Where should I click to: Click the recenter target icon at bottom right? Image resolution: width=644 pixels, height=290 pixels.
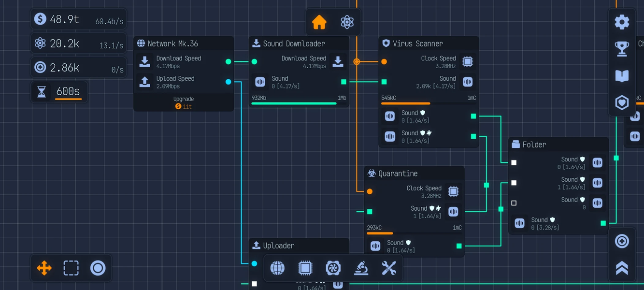click(622, 241)
